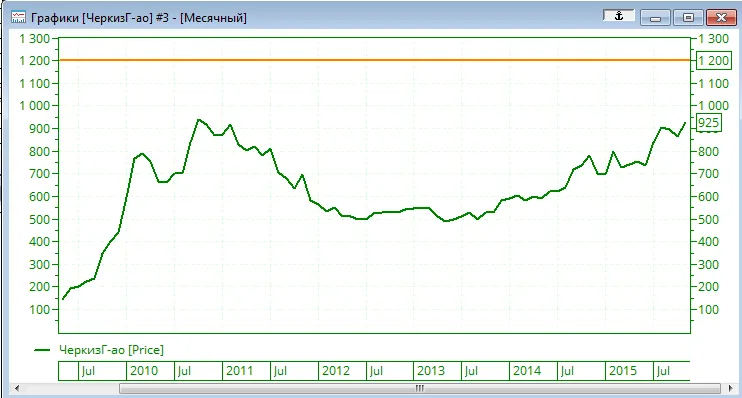Click the right axis 700 label
This screenshot has height=398, width=742.
pyautogui.click(x=708, y=174)
